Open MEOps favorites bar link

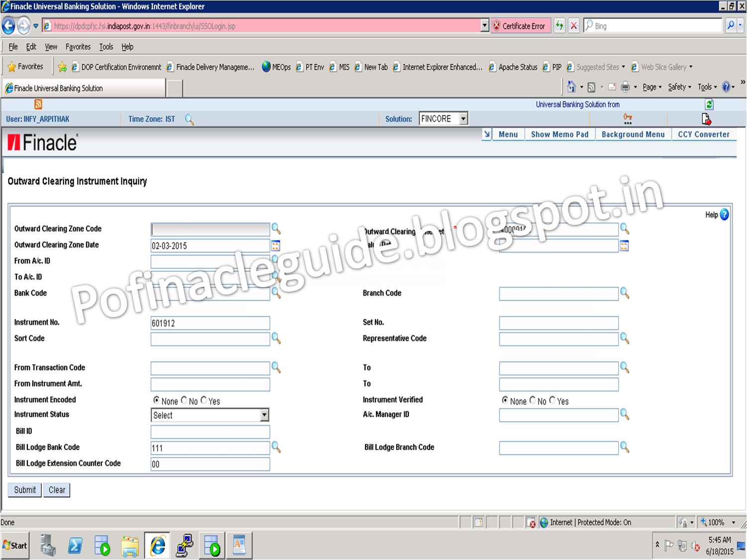(276, 67)
